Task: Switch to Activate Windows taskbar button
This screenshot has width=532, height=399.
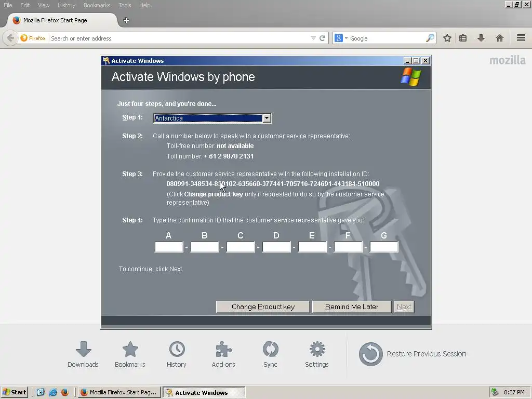Action: (x=204, y=392)
